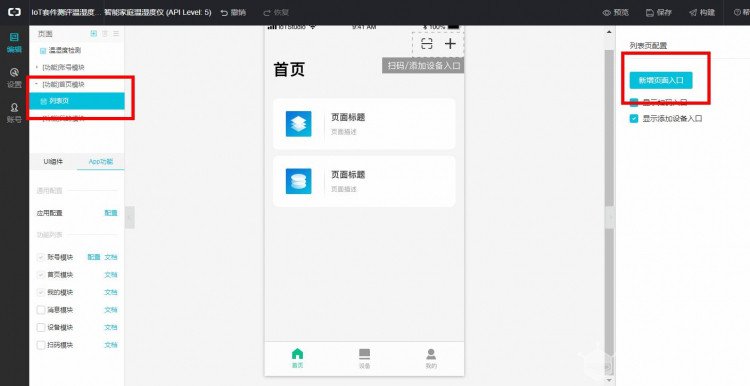
Task: Open the 文档 link for 首页模块
Action: (x=111, y=275)
